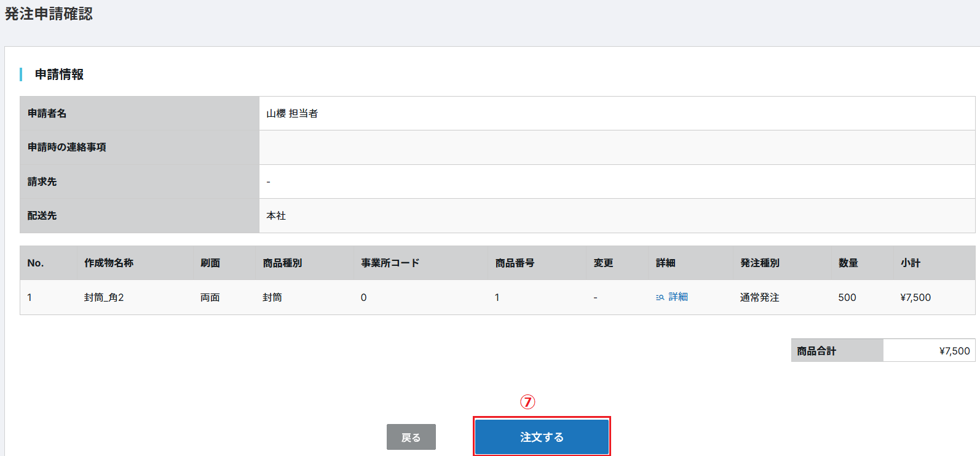This screenshot has height=456, width=980.
Task: Click the 刷面 column header
Action: [210, 263]
